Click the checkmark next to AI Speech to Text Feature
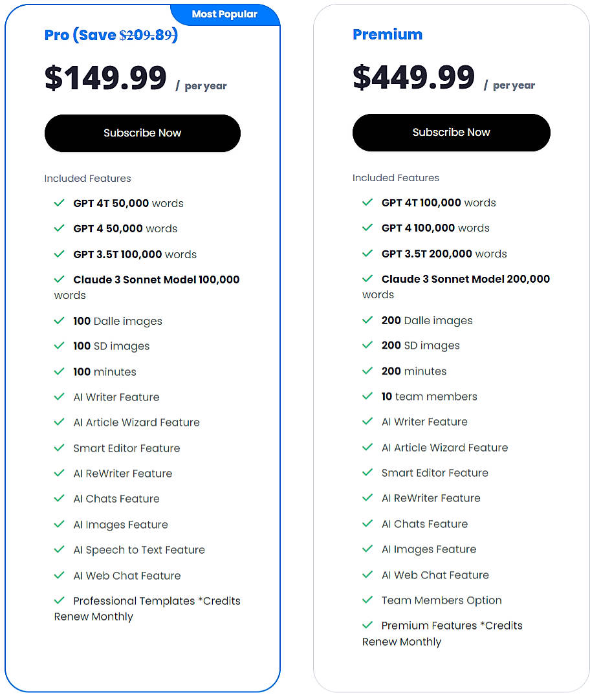The height and width of the screenshot is (700, 601). 60,549
